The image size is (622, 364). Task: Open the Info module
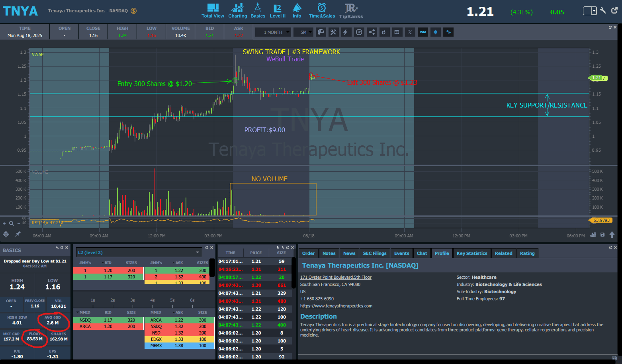pyautogui.click(x=297, y=11)
